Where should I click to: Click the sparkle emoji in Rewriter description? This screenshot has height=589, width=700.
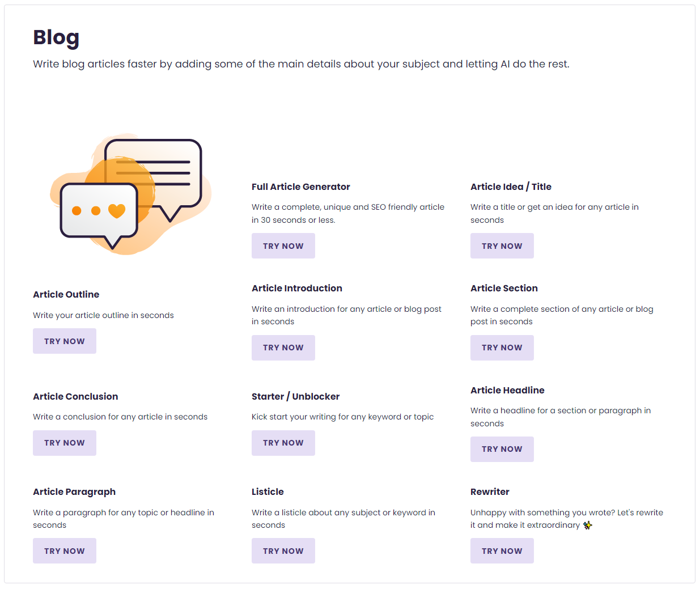click(588, 526)
